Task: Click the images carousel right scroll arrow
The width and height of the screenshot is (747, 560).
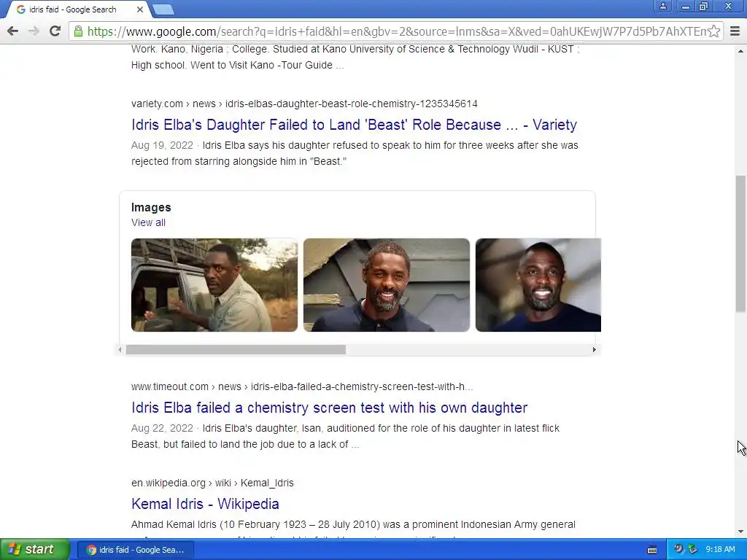Action: (594, 349)
